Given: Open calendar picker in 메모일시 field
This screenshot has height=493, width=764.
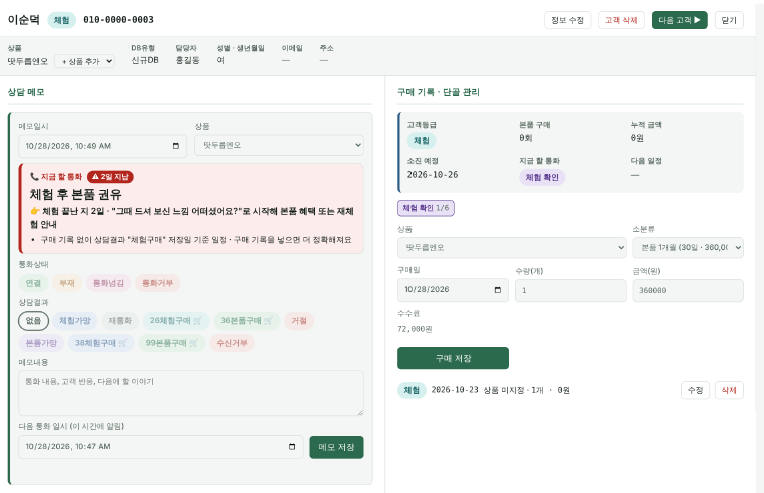Looking at the screenshot, I should pyautogui.click(x=176, y=146).
